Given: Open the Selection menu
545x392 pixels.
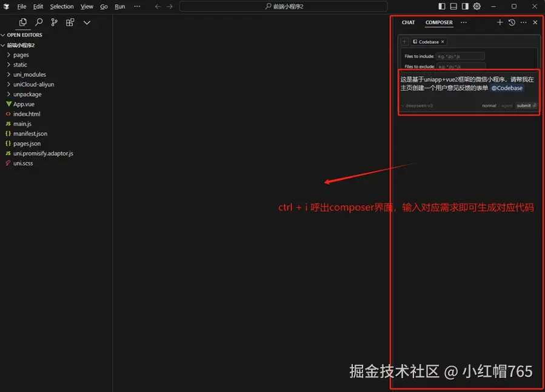Looking at the screenshot, I should pos(61,6).
